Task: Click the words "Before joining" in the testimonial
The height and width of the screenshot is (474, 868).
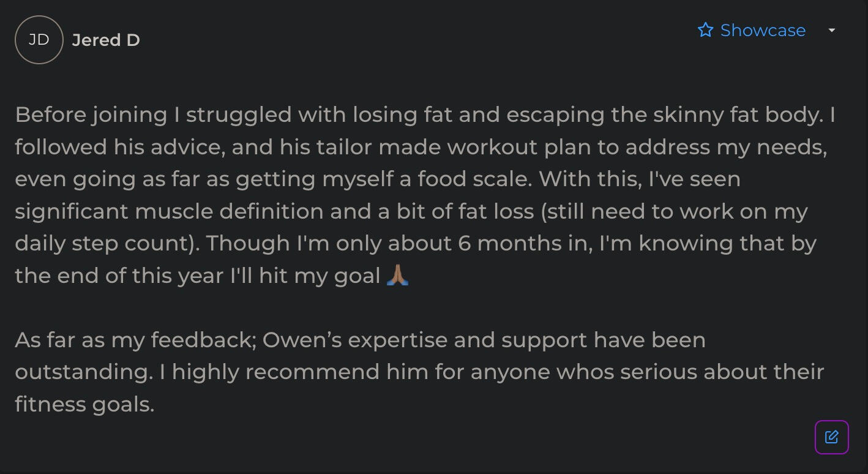Action: (x=91, y=115)
